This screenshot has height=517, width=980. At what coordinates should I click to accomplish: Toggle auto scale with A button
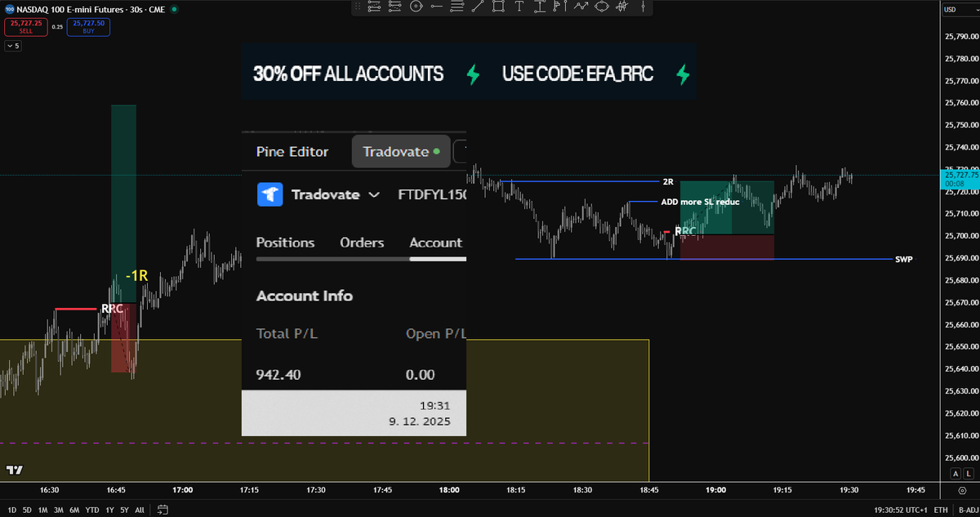click(x=956, y=475)
